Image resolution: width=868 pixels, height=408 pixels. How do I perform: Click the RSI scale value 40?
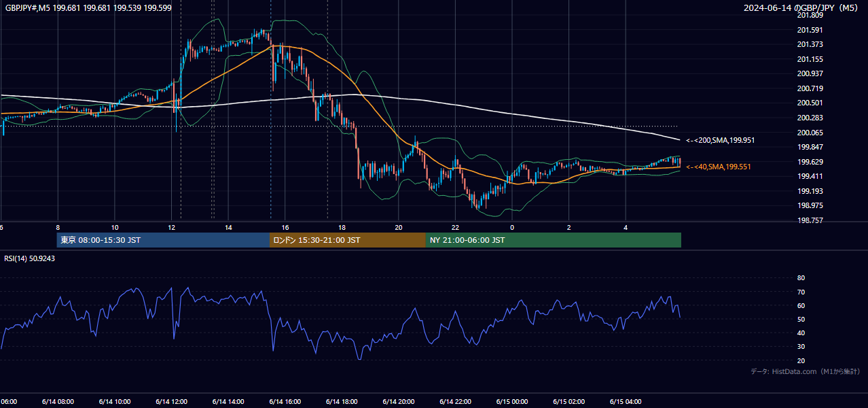(x=801, y=333)
